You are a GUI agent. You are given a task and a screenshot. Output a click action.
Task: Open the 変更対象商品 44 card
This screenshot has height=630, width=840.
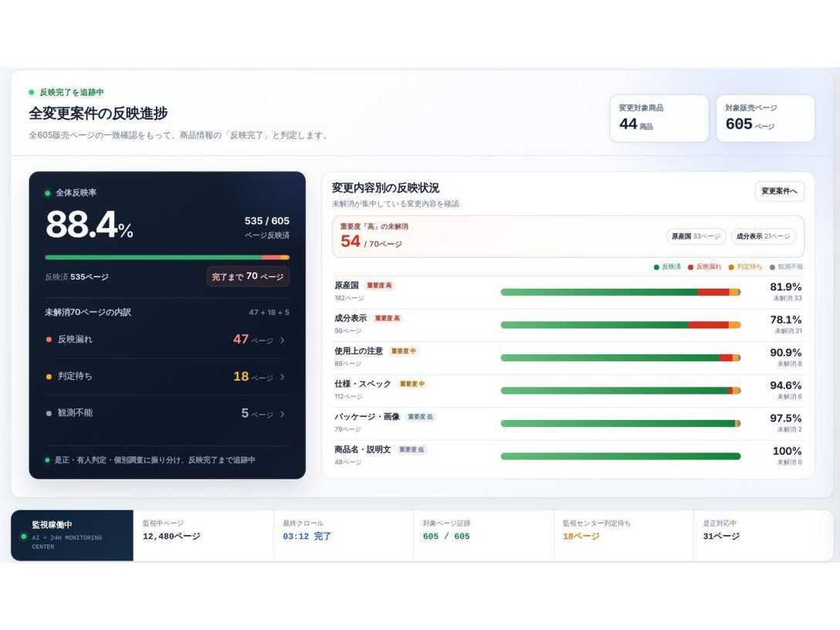(x=659, y=118)
